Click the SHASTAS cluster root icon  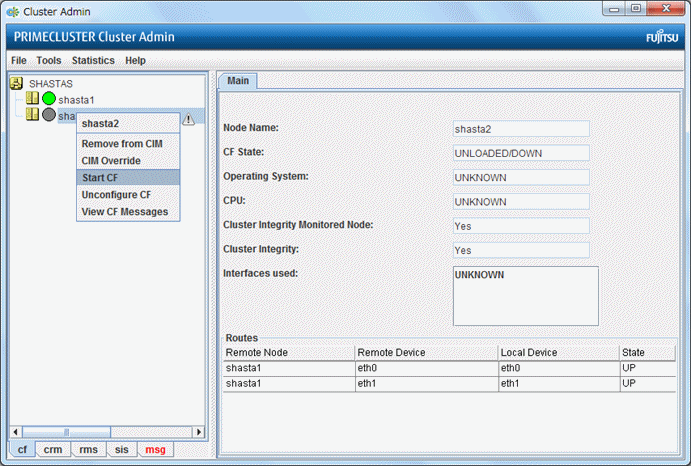tap(16, 84)
